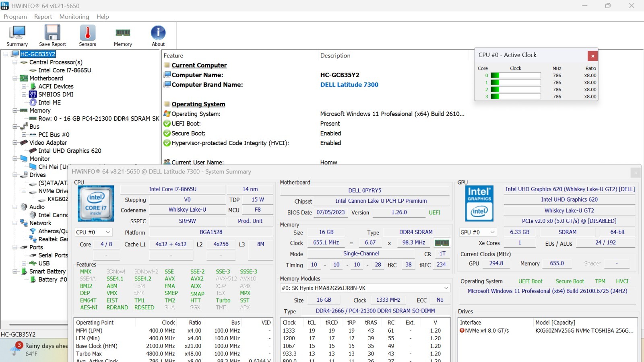Open the CPU #0 selector dropdown
The width and height of the screenshot is (644, 362).
pos(93,232)
